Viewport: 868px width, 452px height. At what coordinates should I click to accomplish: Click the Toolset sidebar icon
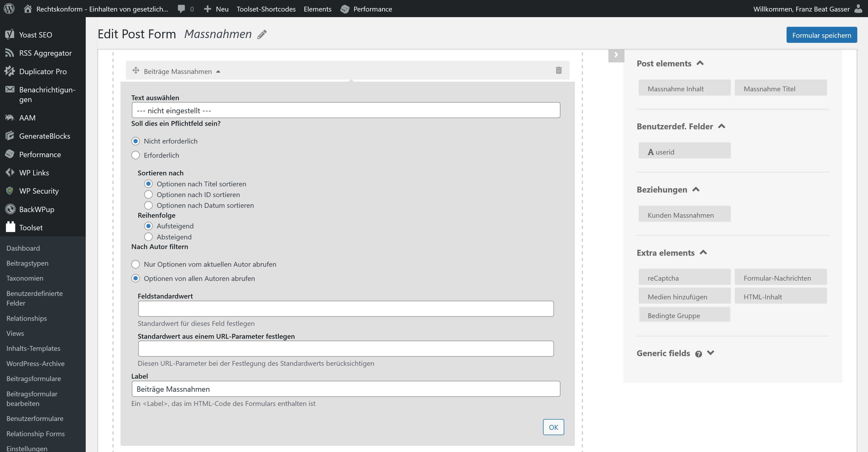[x=10, y=227]
